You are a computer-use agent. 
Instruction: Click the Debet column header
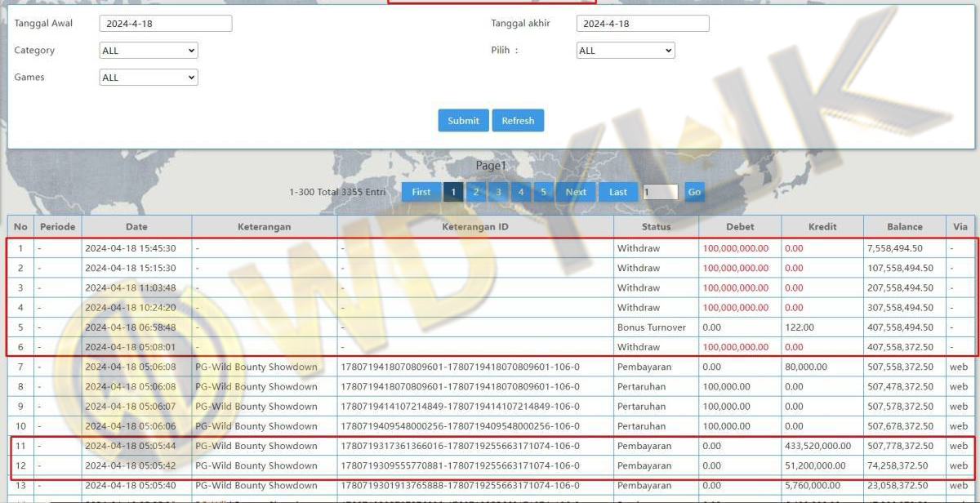click(x=740, y=227)
